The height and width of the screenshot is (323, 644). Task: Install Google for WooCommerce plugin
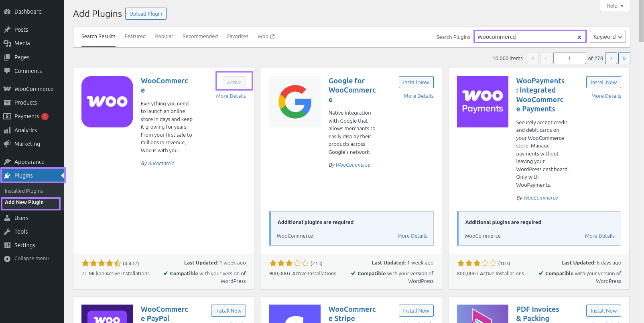416,82
